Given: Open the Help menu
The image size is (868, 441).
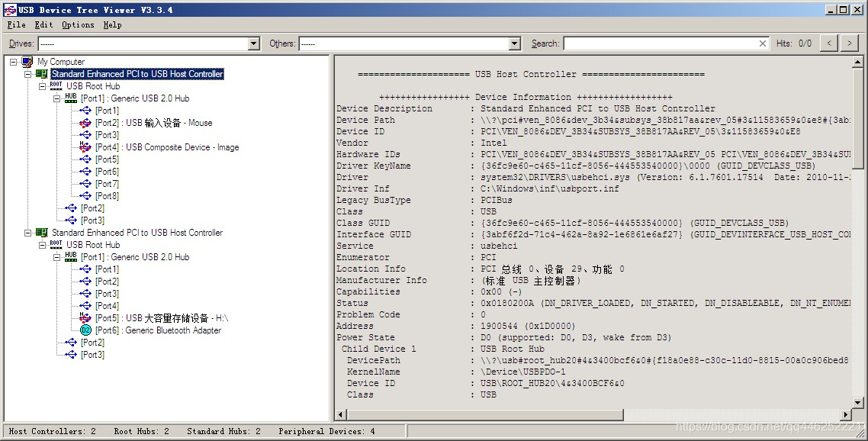Looking at the screenshot, I should point(112,24).
